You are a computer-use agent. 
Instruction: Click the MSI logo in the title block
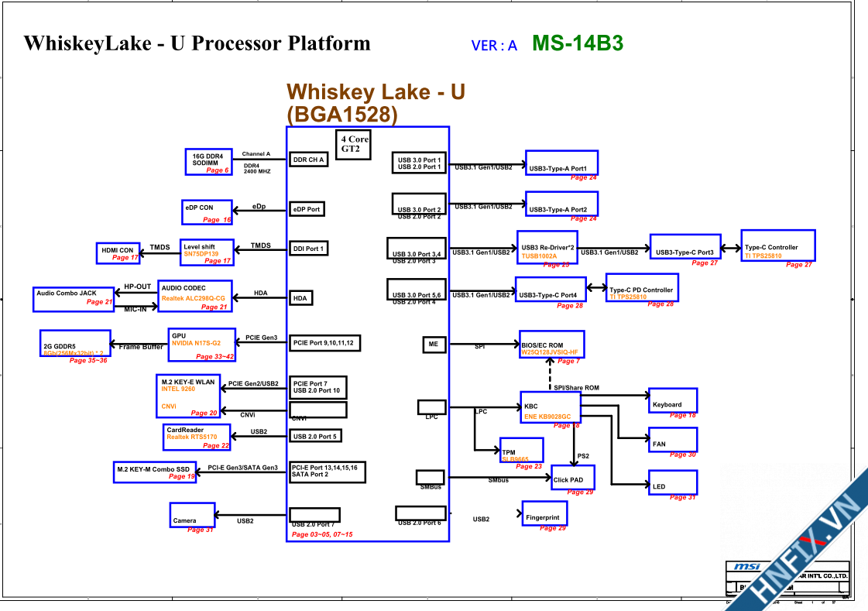pos(747,568)
